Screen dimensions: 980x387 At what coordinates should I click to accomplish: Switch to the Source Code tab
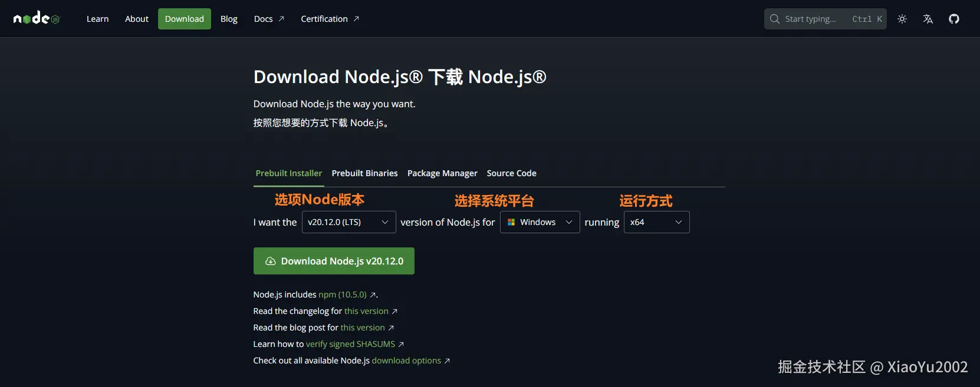click(x=511, y=173)
